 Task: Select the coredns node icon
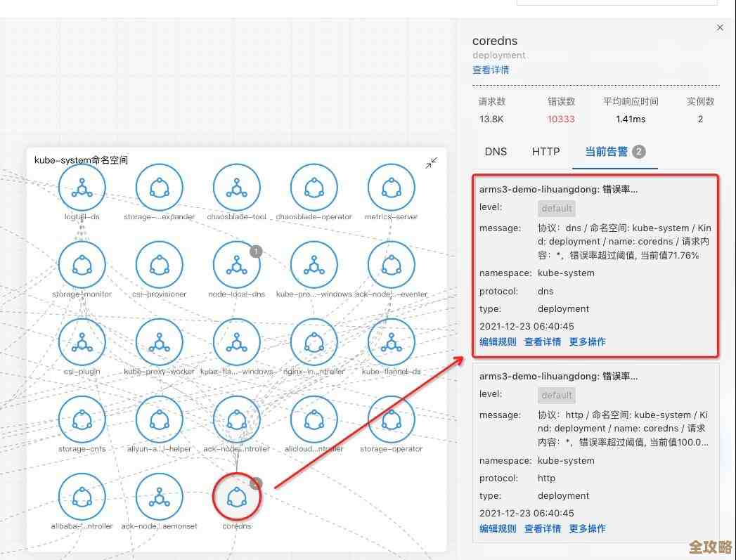coord(236,496)
